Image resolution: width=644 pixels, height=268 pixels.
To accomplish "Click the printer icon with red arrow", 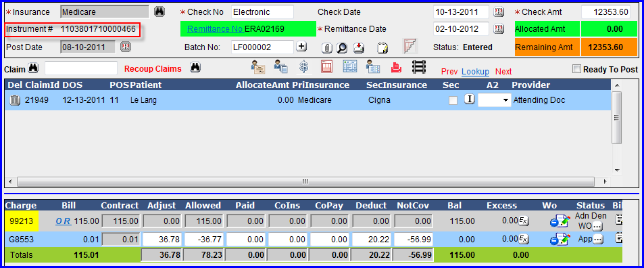I will coord(359,48).
